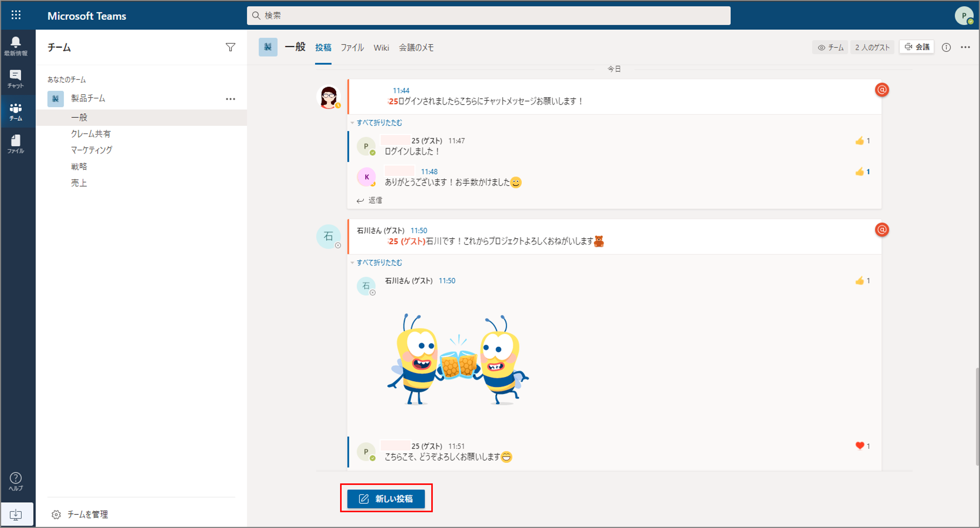Open the Wiki tab

click(x=381, y=48)
